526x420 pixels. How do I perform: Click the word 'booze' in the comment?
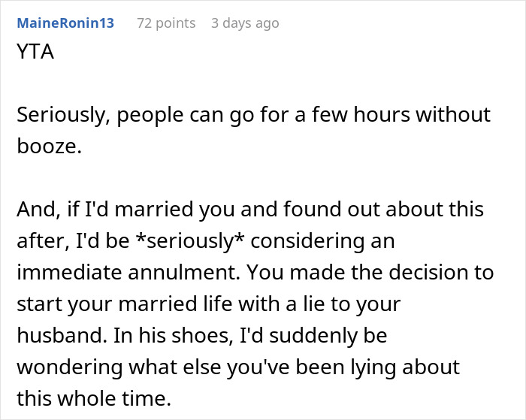coord(48,146)
